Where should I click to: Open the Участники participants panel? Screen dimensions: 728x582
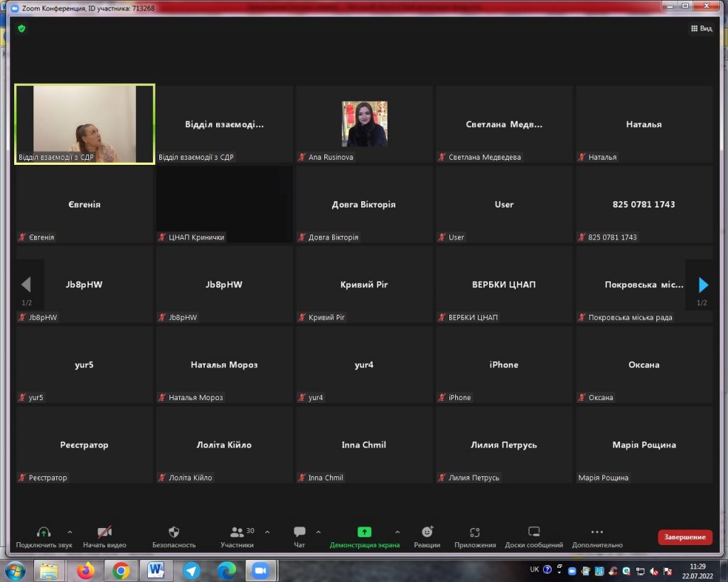(237, 532)
